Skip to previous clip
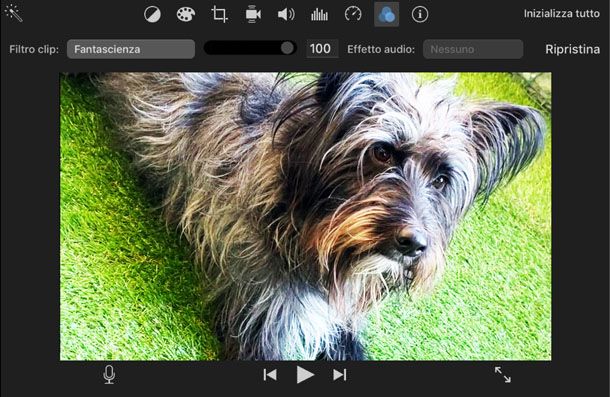This screenshot has width=610, height=397. coord(270,375)
